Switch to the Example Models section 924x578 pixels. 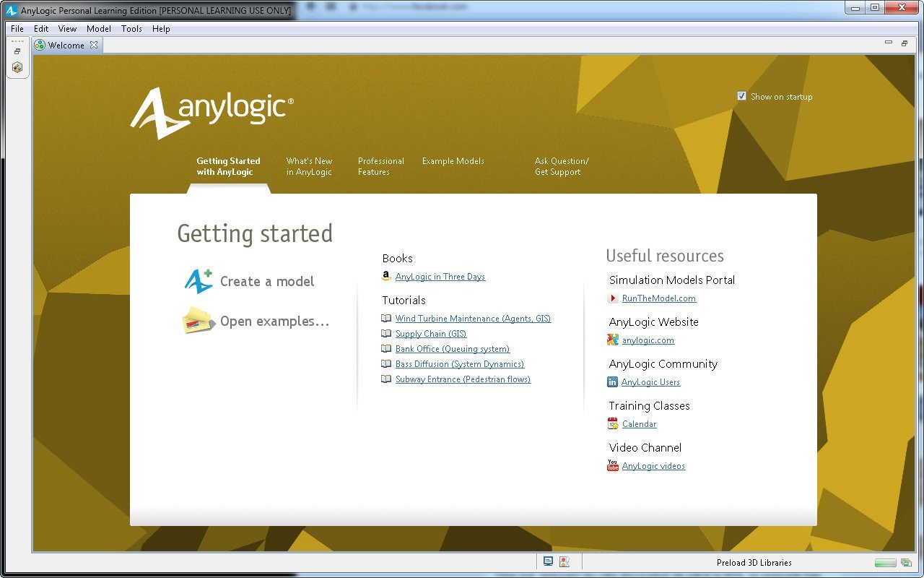[x=453, y=161]
